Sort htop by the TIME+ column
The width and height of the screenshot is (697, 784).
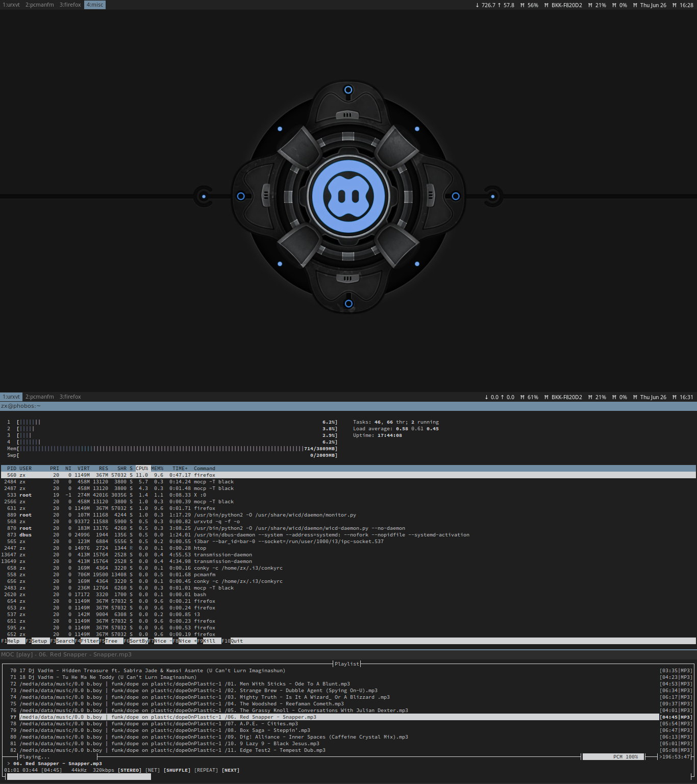pyautogui.click(x=180, y=468)
